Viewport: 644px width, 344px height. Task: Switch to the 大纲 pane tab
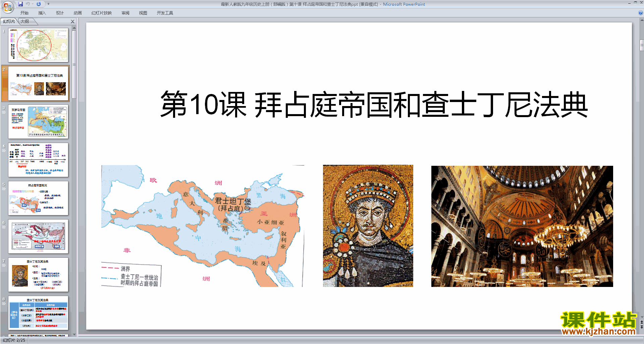[25, 21]
